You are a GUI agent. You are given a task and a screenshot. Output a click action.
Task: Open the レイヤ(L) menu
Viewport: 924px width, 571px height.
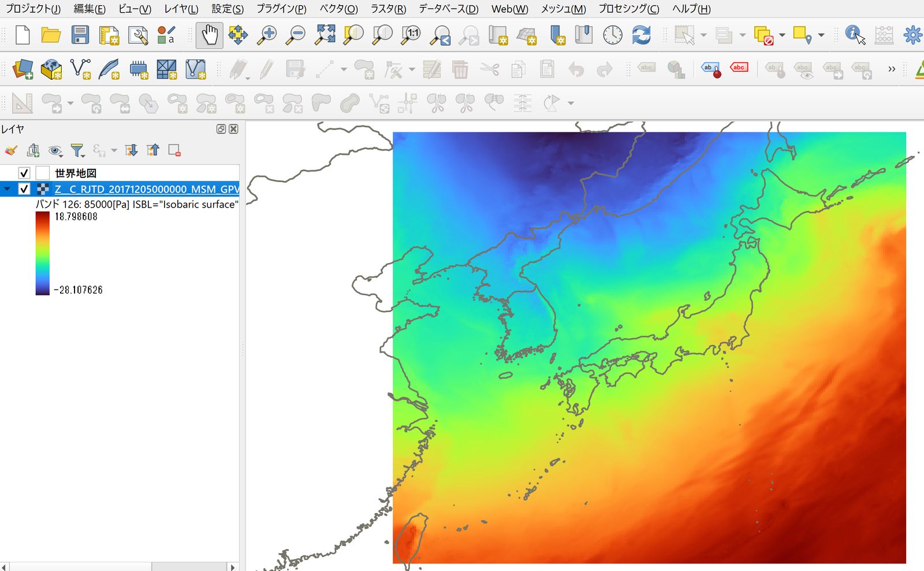(x=181, y=9)
